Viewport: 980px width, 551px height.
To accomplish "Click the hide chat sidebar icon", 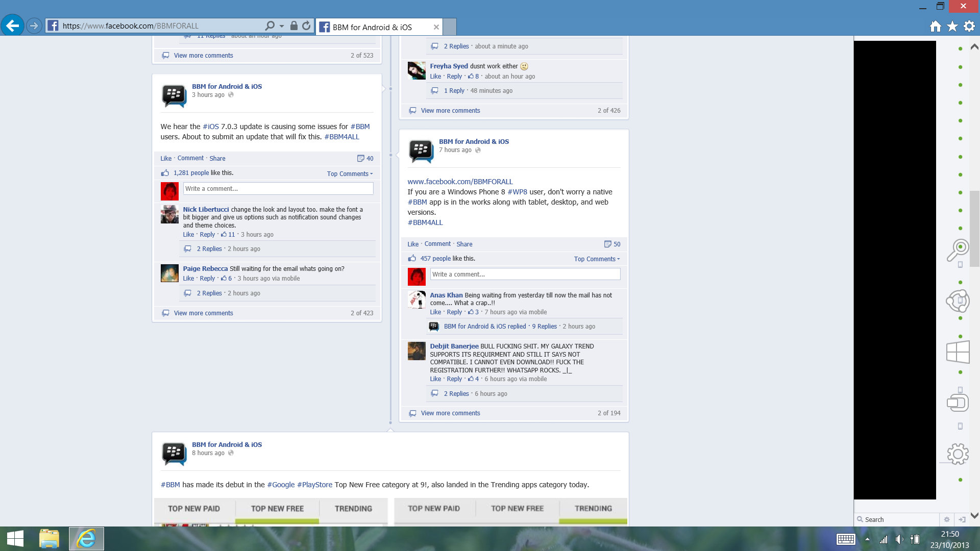I will pyautogui.click(x=962, y=519).
